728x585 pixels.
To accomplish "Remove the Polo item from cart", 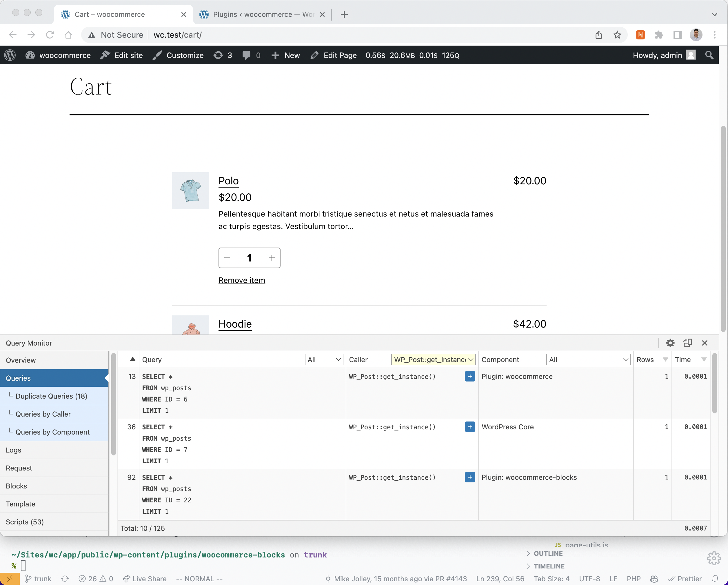I will coord(241,280).
